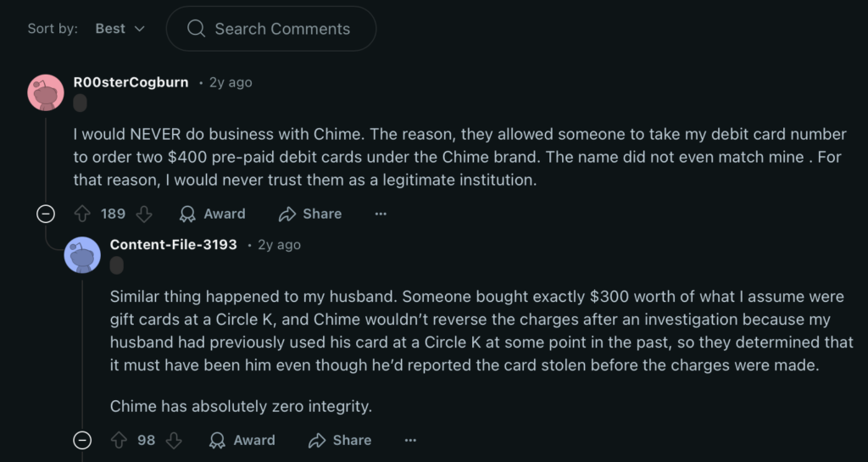The width and height of the screenshot is (868, 462).
Task: Upvote Content-File-3193's reply
Action: (120, 440)
